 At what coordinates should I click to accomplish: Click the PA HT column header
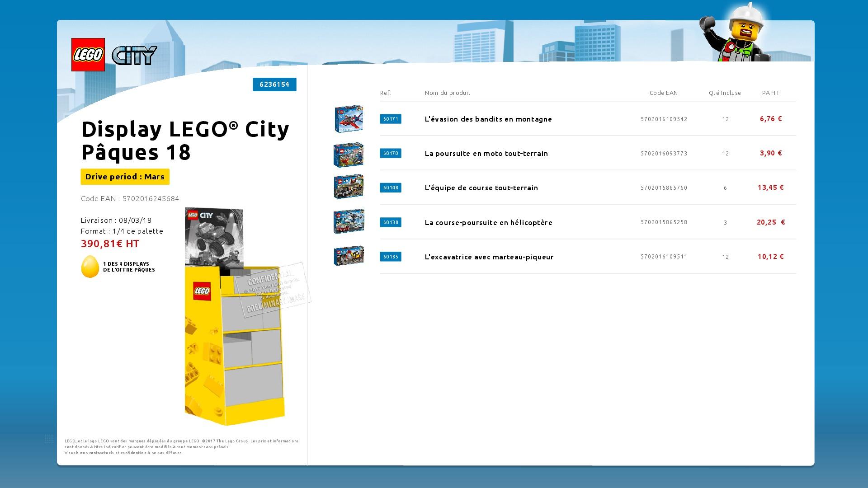771,93
